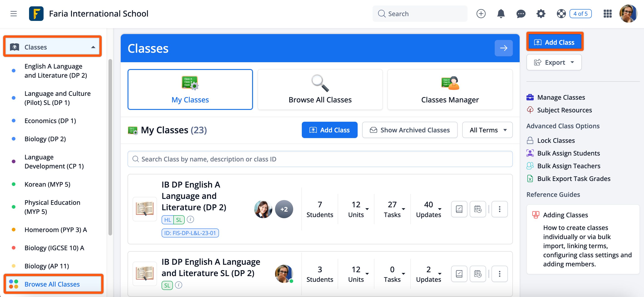Select Economics (DP 1) in sidebar
644x297 pixels.
click(x=50, y=121)
